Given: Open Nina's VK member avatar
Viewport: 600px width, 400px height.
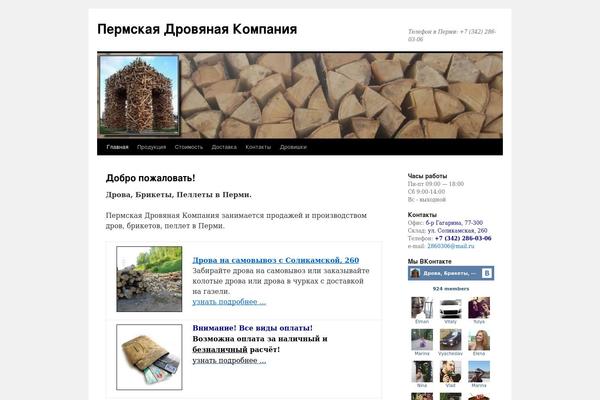Looking at the screenshot, I should click(x=422, y=372).
